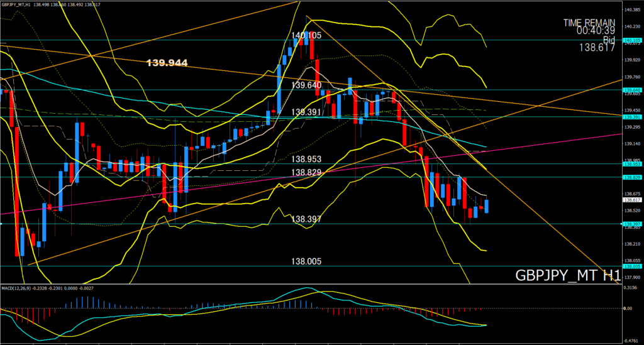Select the 138.397 label inside the chart

point(306,219)
